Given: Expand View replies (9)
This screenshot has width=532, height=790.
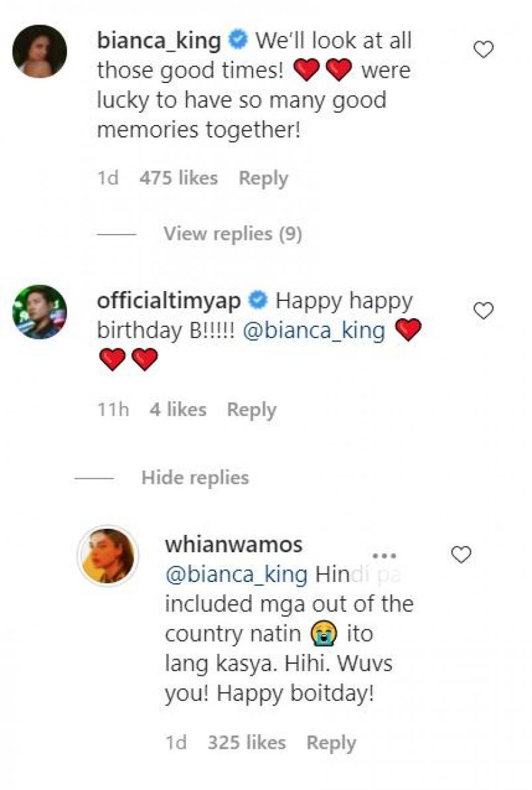Looking at the screenshot, I should tap(232, 234).
